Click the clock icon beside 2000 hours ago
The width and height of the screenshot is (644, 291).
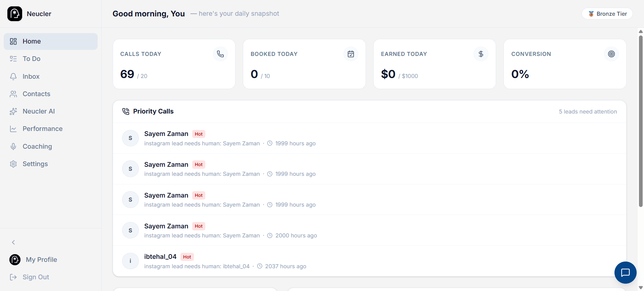click(270, 235)
